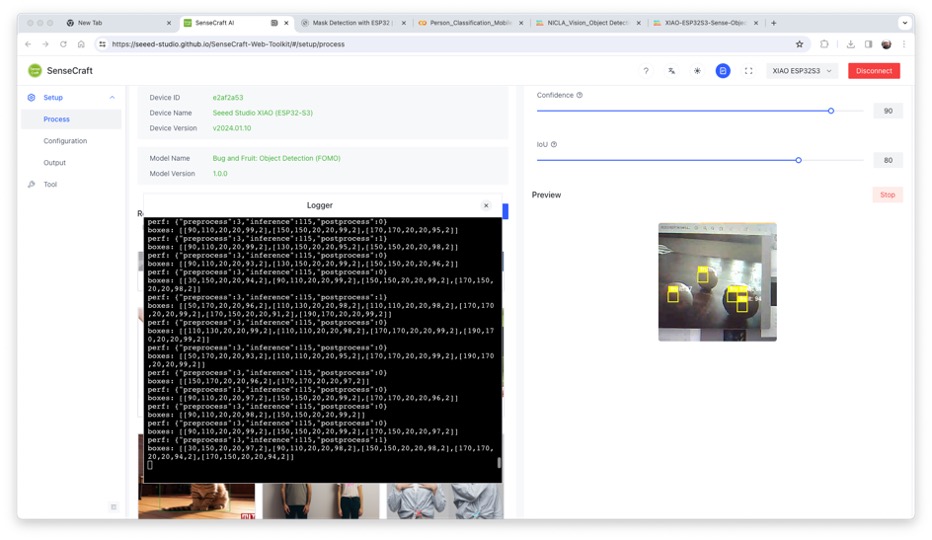Bookmark the page with the star icon

pos(799,44)
